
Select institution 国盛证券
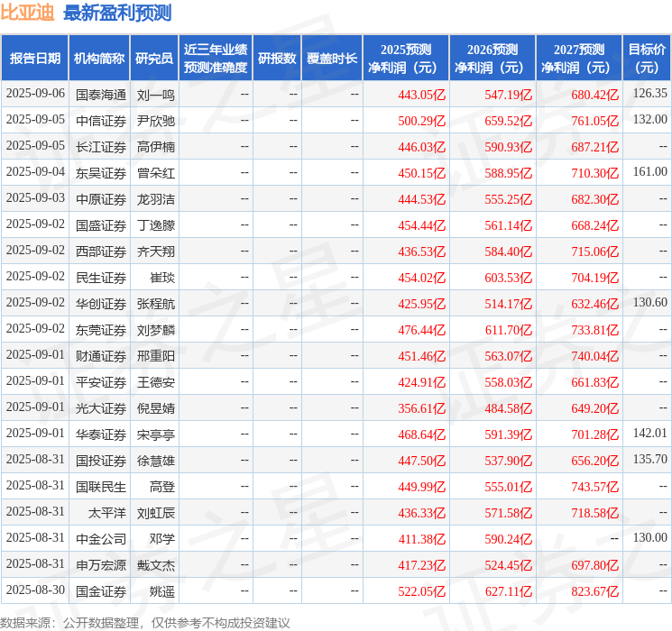(101, 225)
